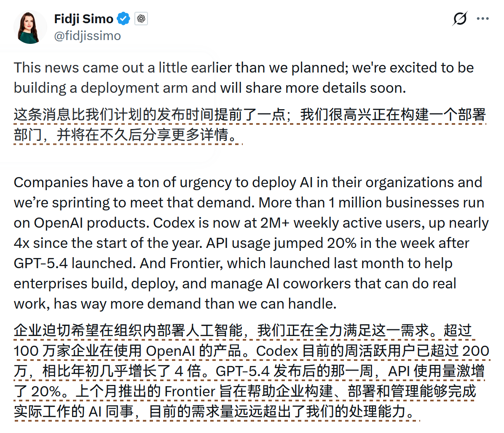Open the @fidjissimo handle link
The image size is (504, 433).
point(87,36)
